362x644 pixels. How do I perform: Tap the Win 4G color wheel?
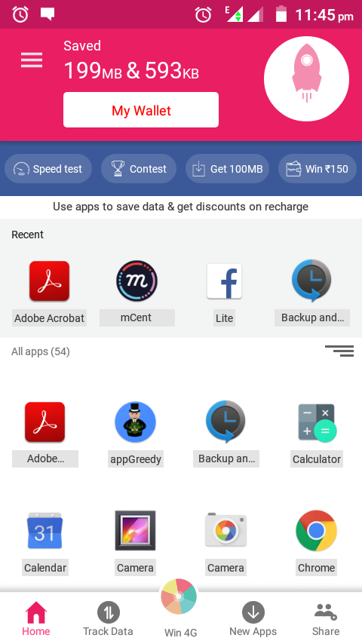(x=179, y=596)
